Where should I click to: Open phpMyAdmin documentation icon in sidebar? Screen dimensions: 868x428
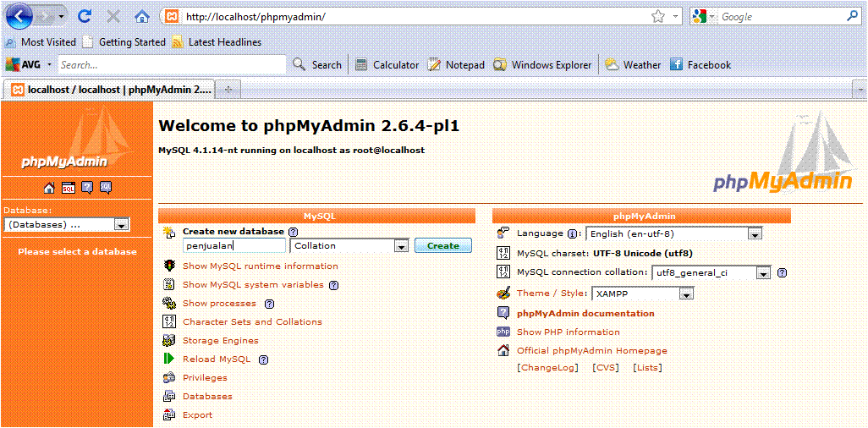(87, 188)
